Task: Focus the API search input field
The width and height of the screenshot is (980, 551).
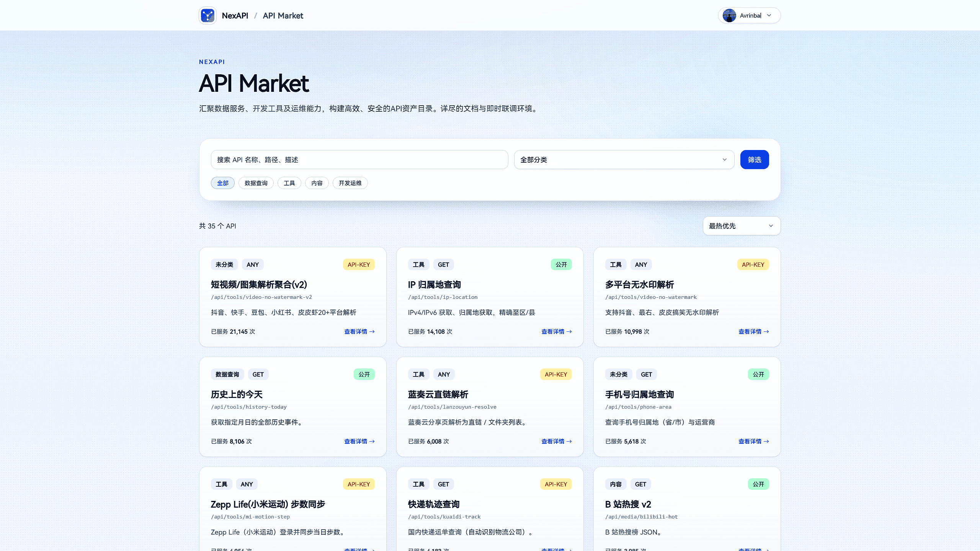Action: tap(359, 160)
